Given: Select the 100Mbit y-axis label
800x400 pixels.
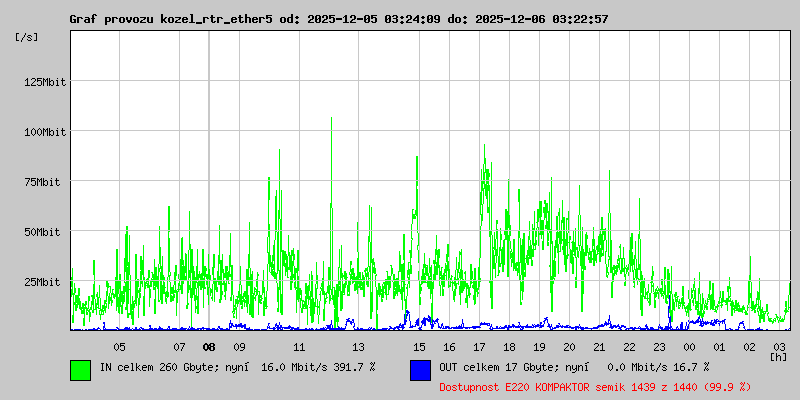Looking at the screenshot, I should 44,132.
